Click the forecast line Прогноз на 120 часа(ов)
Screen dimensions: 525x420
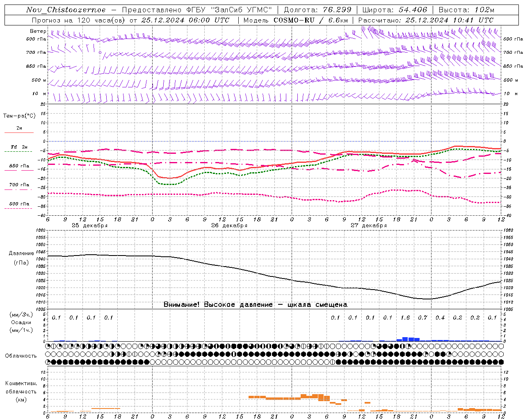click(x=79, y=20)
